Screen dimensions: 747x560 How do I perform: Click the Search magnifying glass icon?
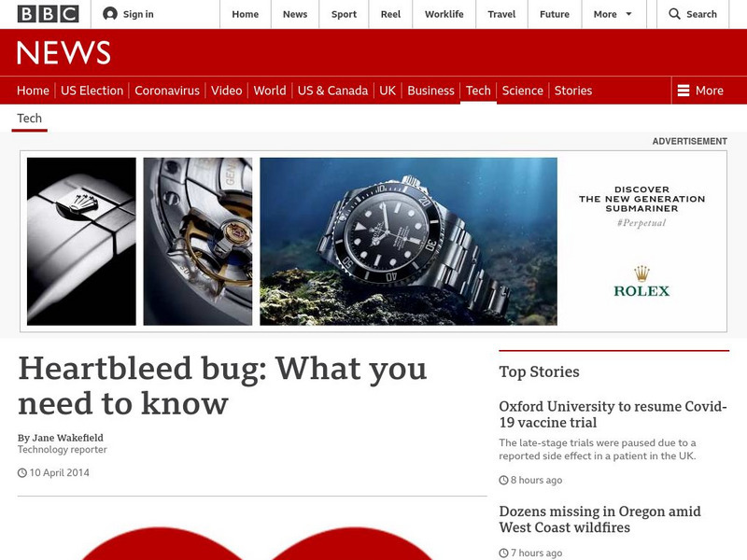[x=674, y=14]
